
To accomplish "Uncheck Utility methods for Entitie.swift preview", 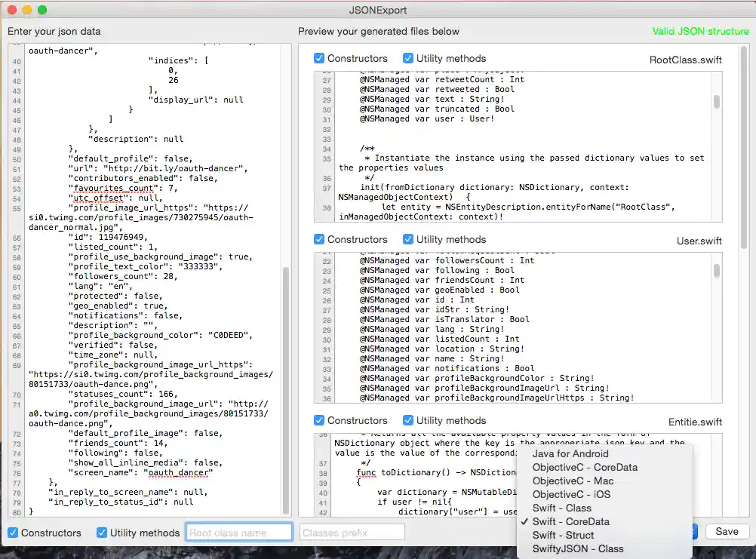I will (408, 420).
